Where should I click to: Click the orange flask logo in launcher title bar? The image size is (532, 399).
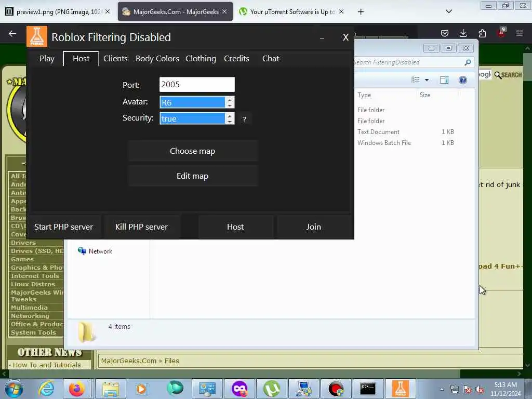(x=37, y=36)
